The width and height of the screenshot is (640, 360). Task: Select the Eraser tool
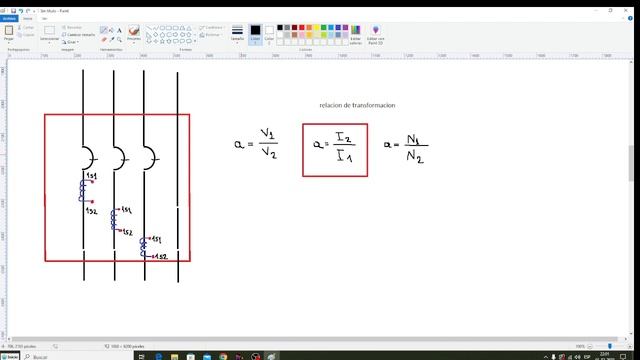[x=104, y=40]
